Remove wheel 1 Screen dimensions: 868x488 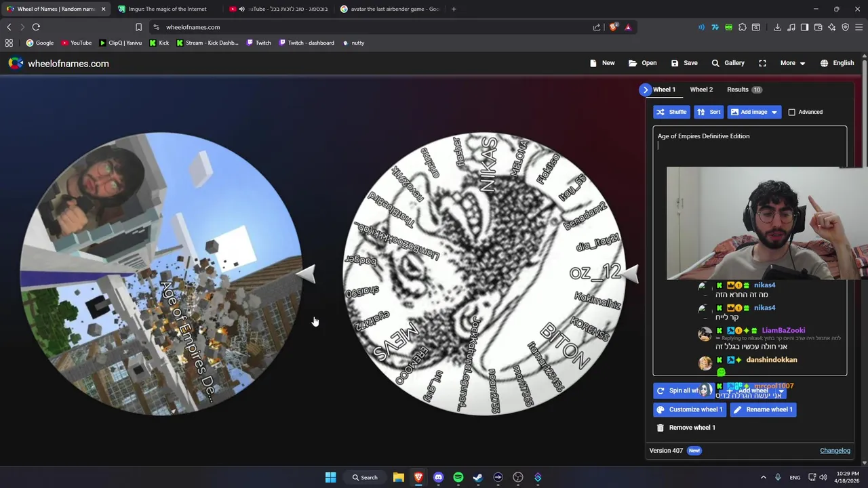click(x=686, y=428)
